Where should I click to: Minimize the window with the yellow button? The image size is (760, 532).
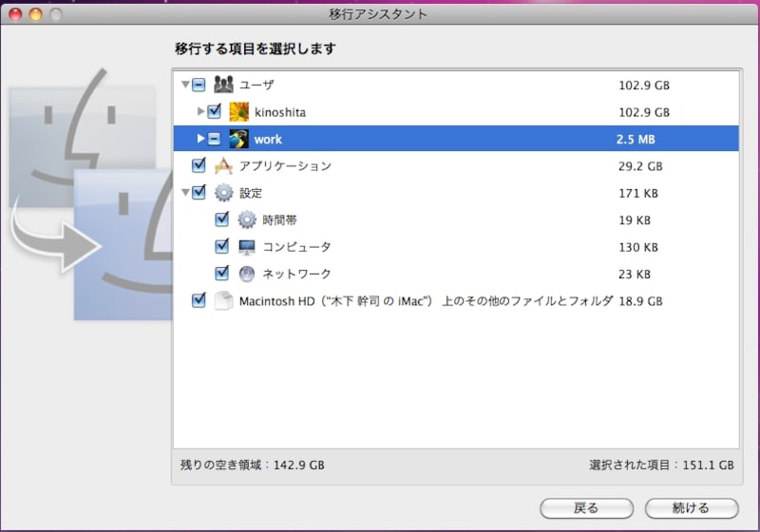36,14
